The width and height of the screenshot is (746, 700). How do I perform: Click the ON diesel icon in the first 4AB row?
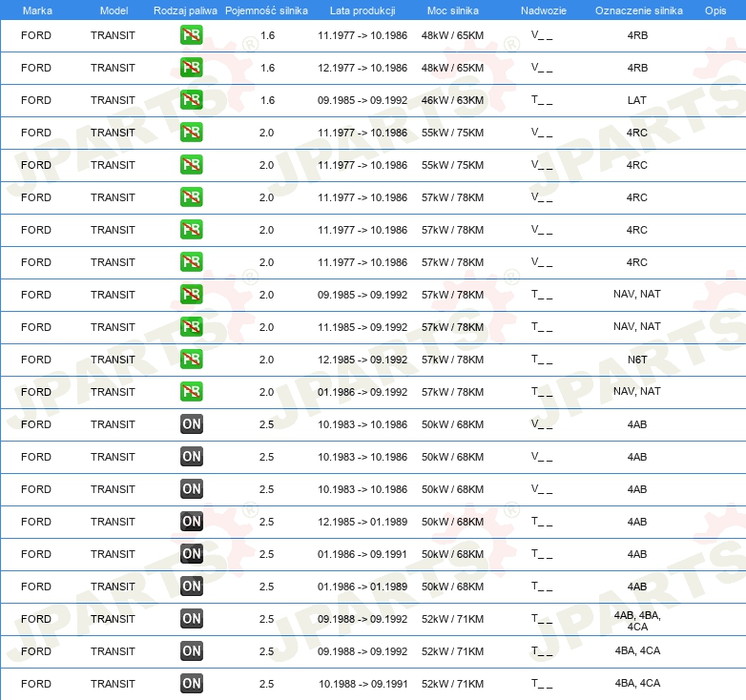191,424
